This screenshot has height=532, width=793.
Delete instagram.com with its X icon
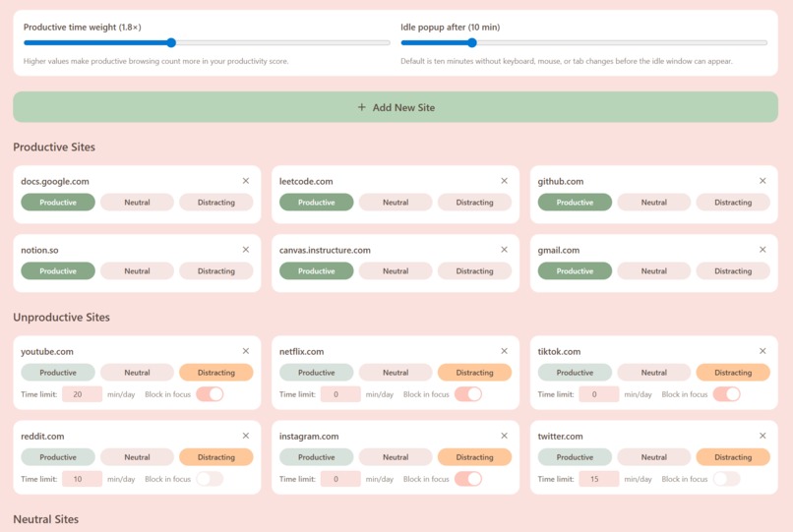[504, 436]
